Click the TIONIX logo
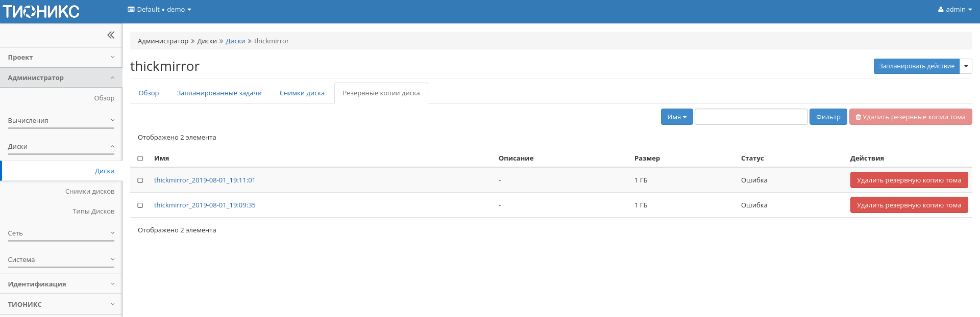This screenshot has height=317, width=980. pyautogui.click(x=41, y=11)
